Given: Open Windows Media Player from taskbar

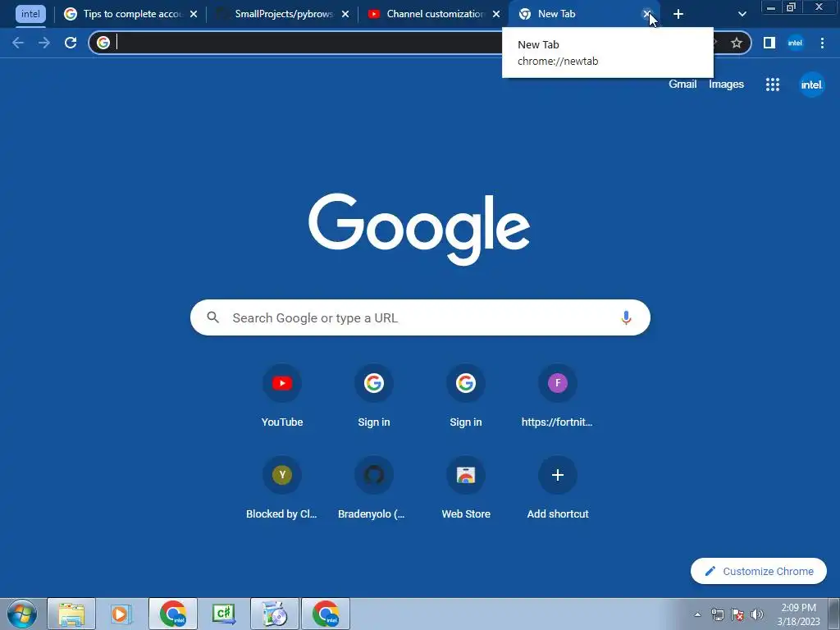Looking at the screenshot, I should click(121, 614).
